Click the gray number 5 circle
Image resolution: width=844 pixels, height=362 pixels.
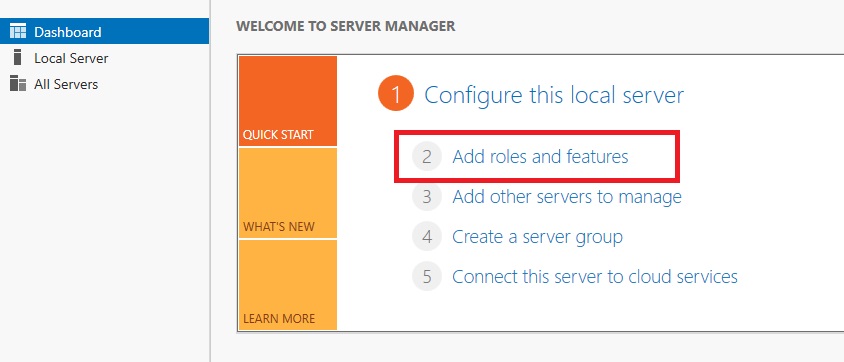point(427,276)
